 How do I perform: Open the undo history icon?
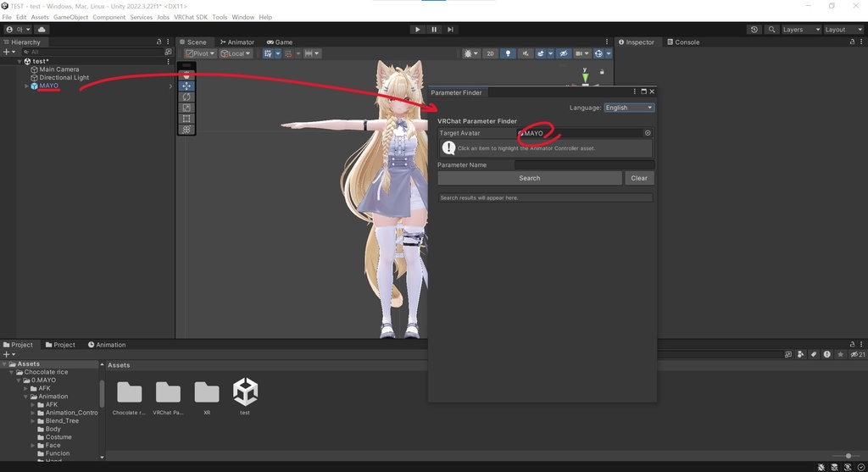click(x=754, y=30)
